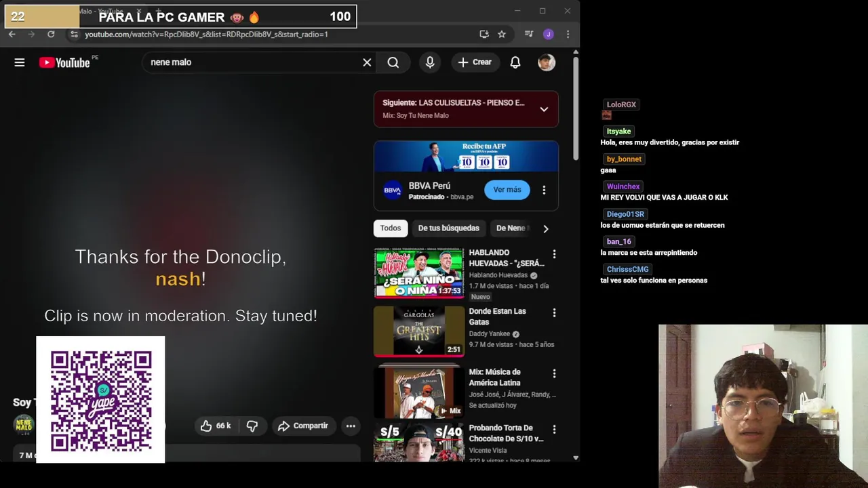Open options for Donde Estan Las Gatas
The image size is (868, 488).
554,312
